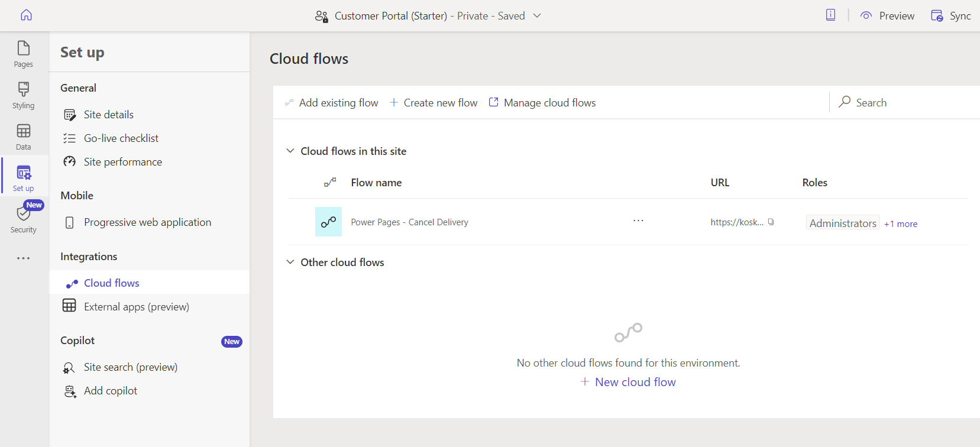Screen dimensions: 980x447
Task: Click the +1 more roles link
Action: (901, 224)
